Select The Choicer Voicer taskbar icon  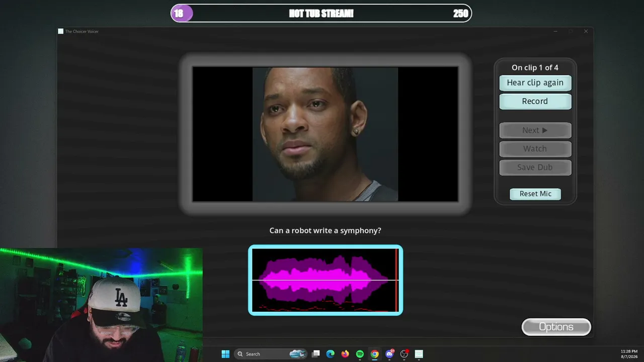pos(419,354)
